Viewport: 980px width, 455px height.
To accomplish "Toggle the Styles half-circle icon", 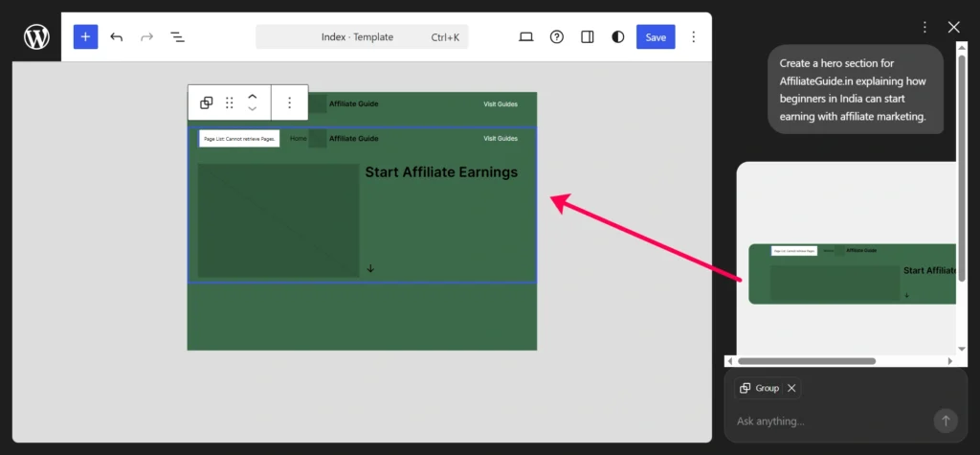I will point(618,37).
